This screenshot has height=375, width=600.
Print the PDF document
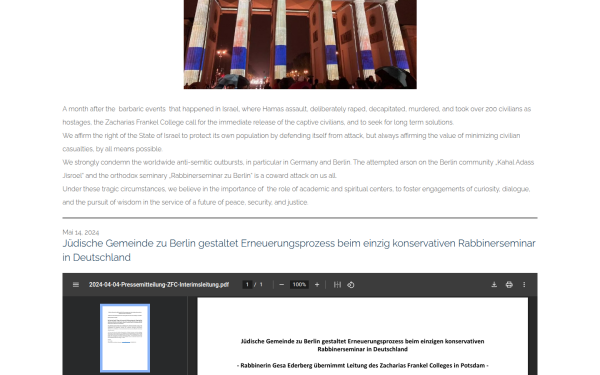pyautogui.click(x=509, y=285)
